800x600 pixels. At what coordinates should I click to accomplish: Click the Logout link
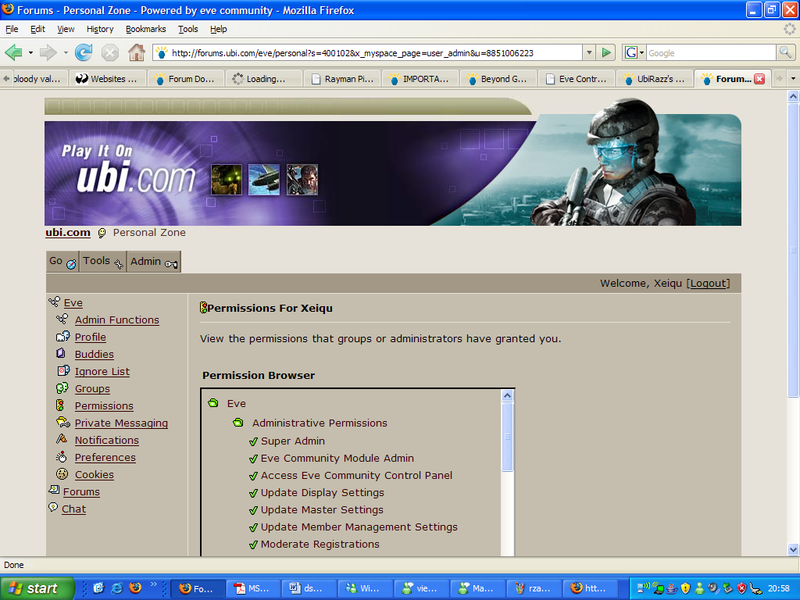pos(708,283)
